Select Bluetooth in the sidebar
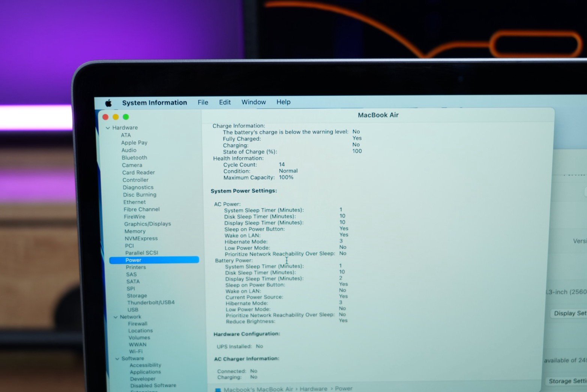 tap(134, 158)
